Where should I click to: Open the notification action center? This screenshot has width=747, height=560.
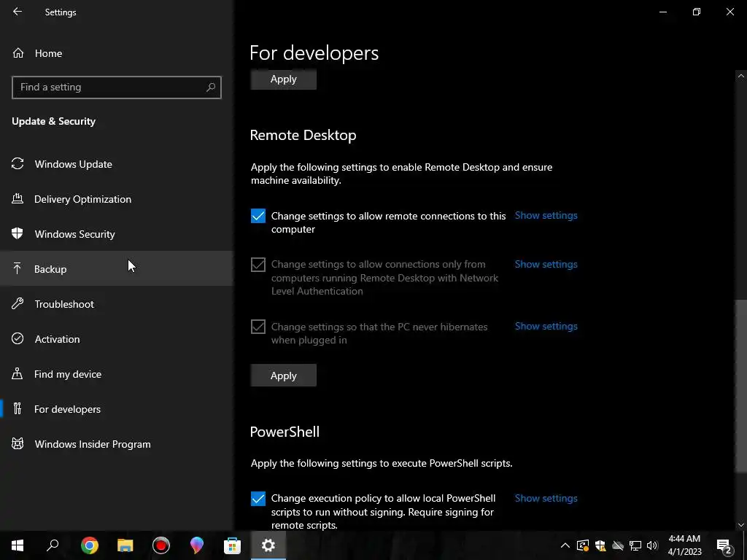point(724,545)
